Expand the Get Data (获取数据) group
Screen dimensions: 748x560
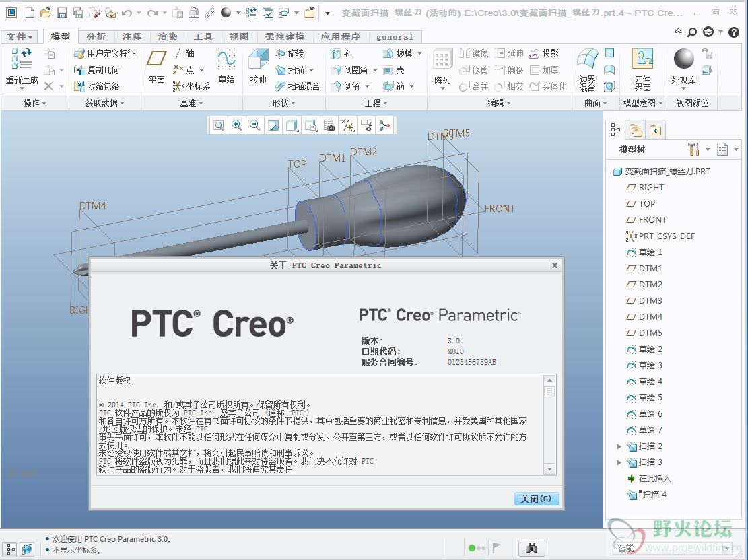coord(104,103)
